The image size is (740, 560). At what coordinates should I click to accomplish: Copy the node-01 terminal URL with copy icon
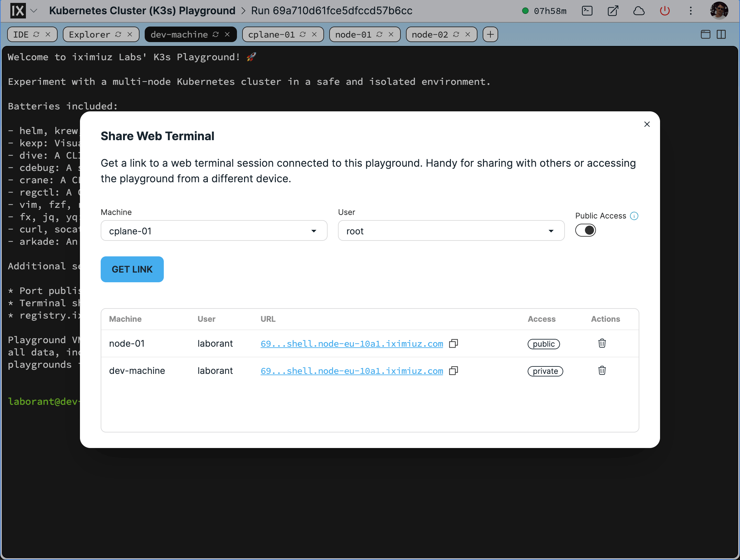(x=454, y=343)
